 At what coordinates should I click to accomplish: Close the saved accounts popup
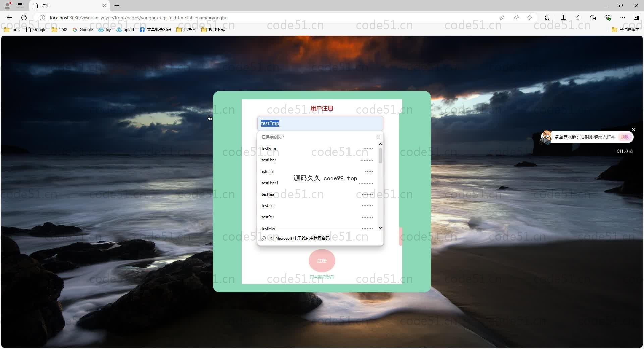coord(378,137)
